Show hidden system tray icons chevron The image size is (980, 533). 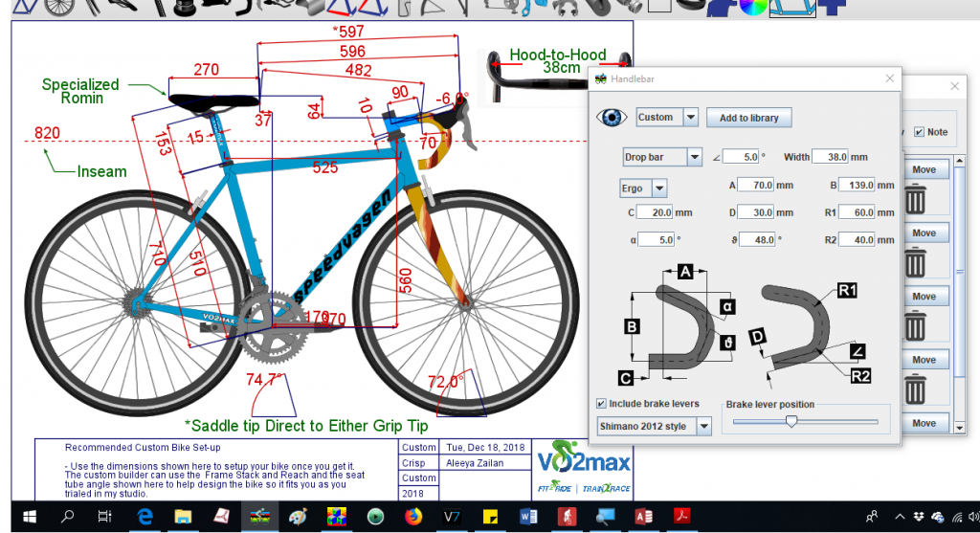tap(900, 517)
